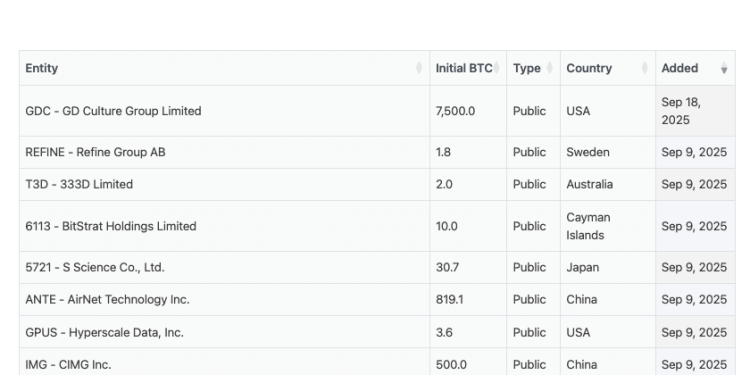
Task: Click the 7,500.0 Initial BTC value
Action: 455,111
